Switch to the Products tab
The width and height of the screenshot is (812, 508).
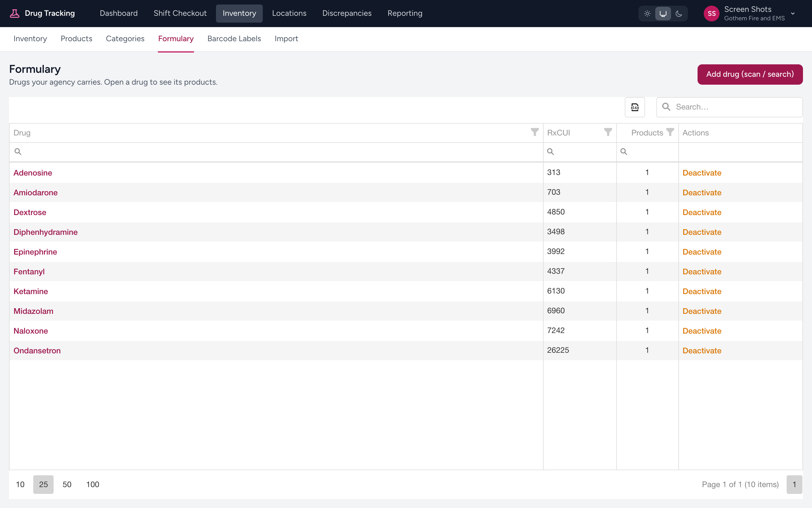pyautogui.click(x=76, y=39)
